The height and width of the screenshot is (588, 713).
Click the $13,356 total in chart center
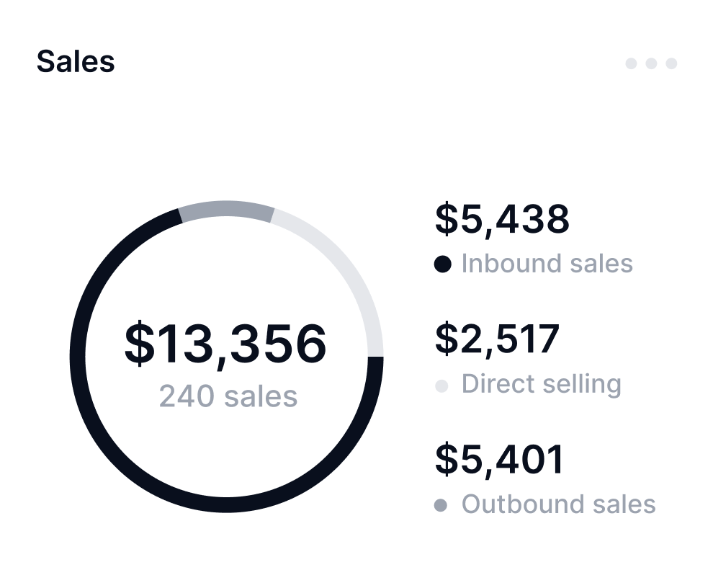tap(225, 344)
